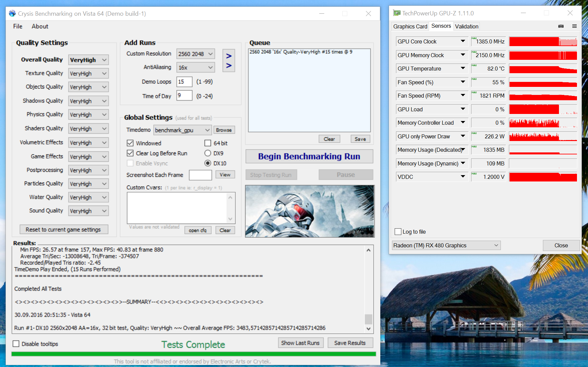
Task: Click the Save Results button
Action: [350, 343]
